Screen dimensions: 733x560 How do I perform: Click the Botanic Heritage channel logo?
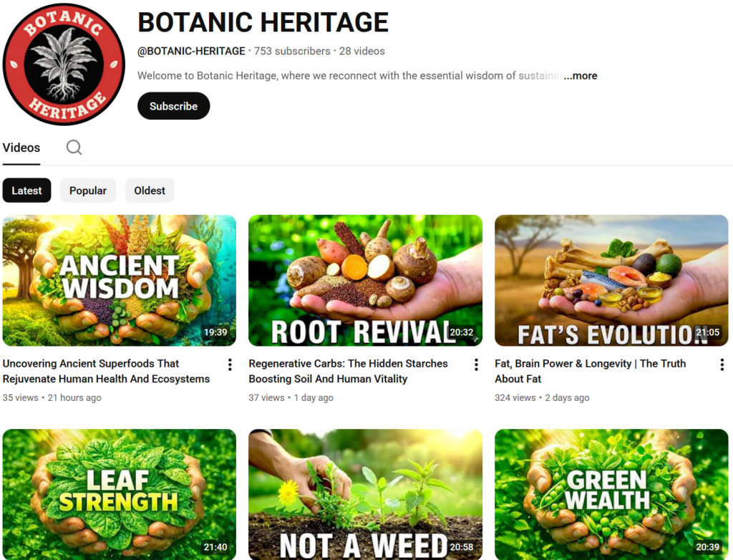64,64
